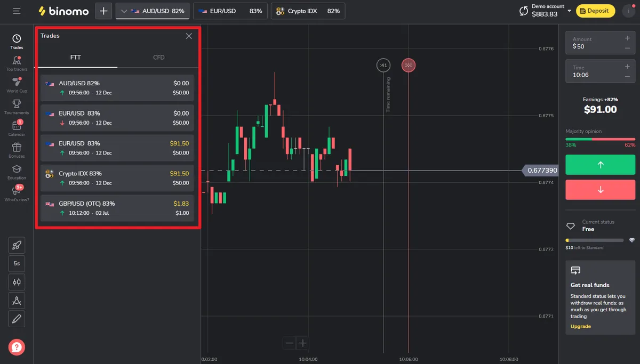Refresh the demo account balance
Viewport: 640px width, 364px height.
524,11
